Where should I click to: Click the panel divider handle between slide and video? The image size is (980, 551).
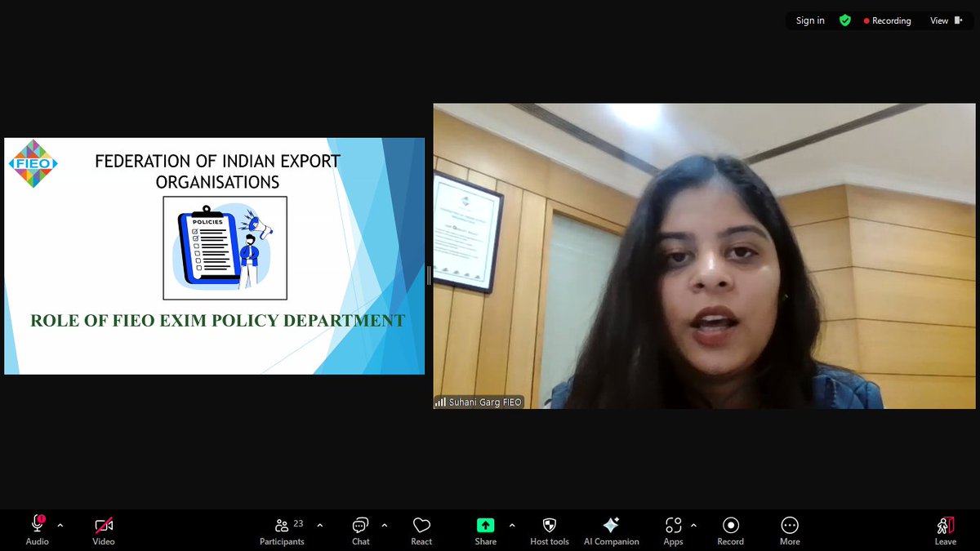coord(429,275)
